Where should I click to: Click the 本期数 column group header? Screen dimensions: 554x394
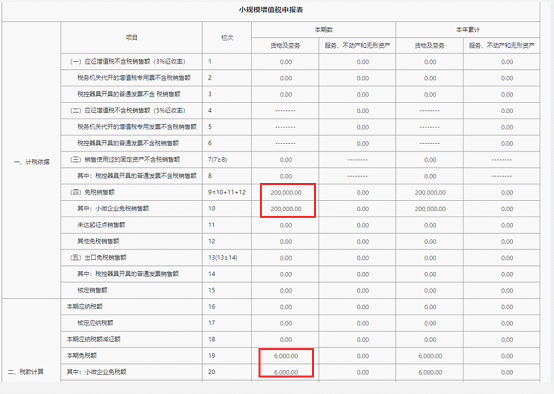click(x=324, y=30)
